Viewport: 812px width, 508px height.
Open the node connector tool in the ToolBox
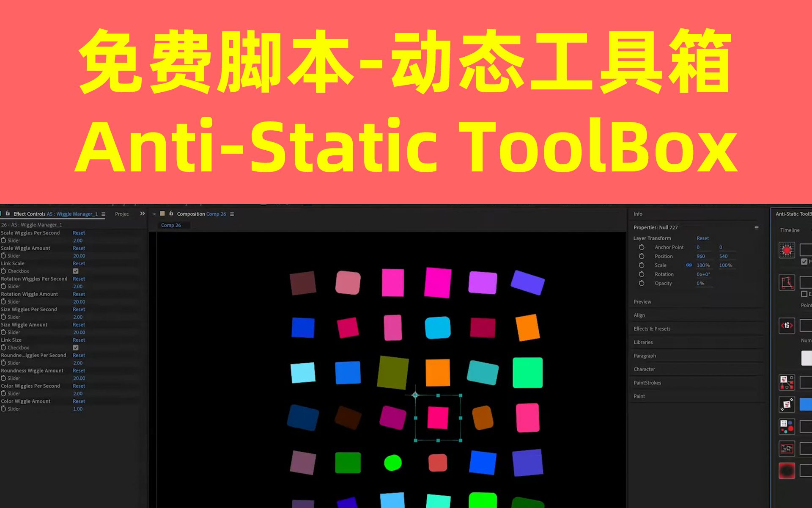click(787, 382)
